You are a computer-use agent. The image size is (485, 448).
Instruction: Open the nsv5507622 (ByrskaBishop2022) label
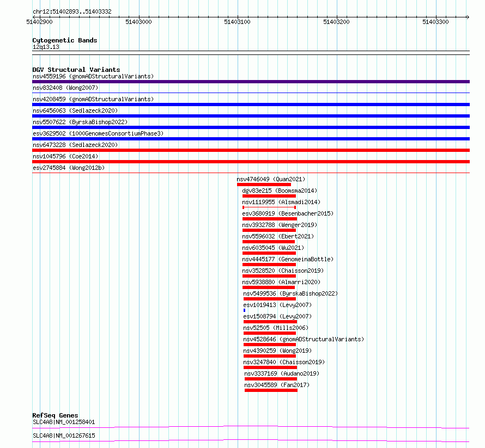click(x=80, y=122)
